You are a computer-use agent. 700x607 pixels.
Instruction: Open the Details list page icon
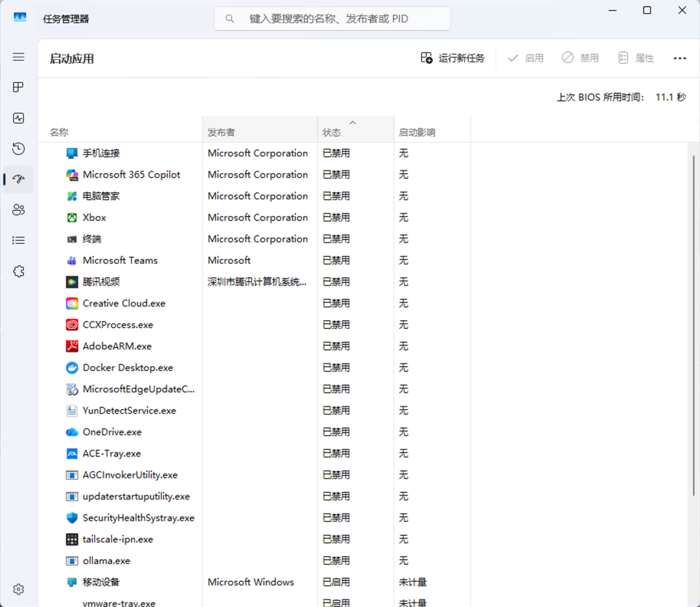(x=18, y=241)
